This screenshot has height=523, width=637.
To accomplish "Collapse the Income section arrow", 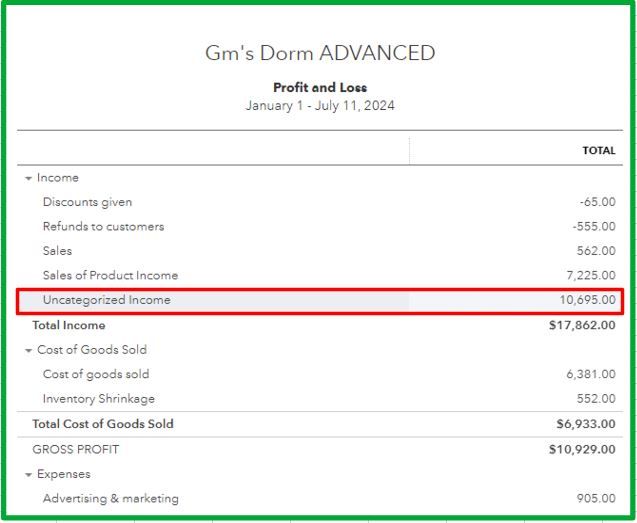I will 28,178.
